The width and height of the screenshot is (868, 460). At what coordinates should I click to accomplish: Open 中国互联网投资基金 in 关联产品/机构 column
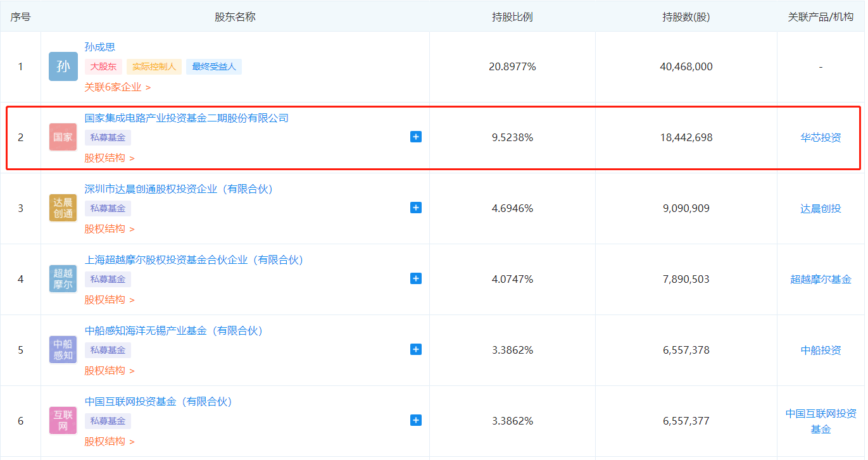coord(821,421)
